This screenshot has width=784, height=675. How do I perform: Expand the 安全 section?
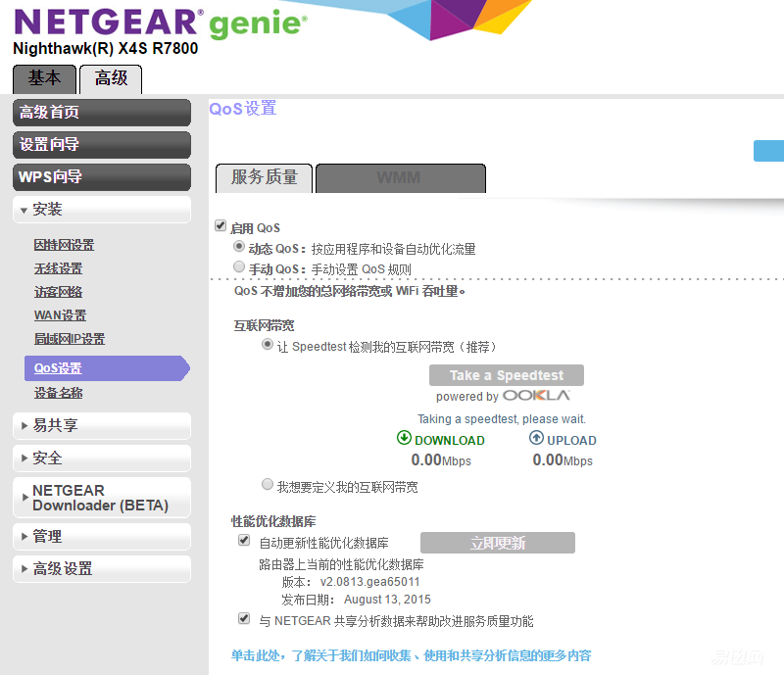[x=102, y=458]
